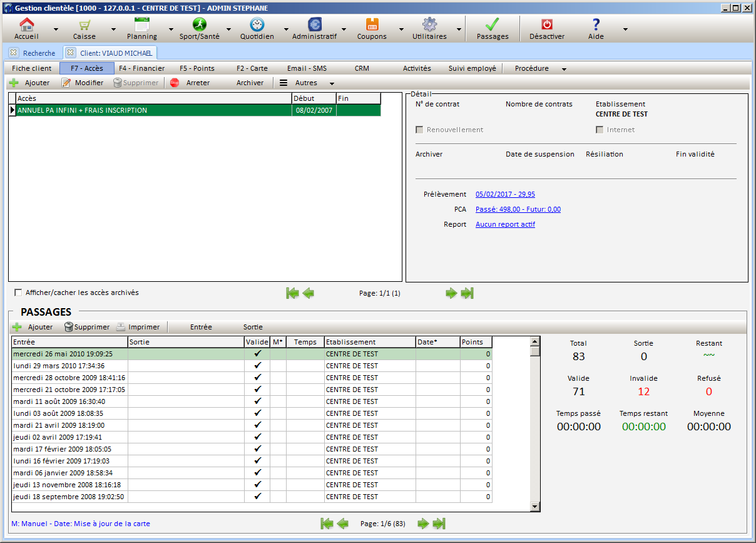This screenshot has height=543, width=756.
Task: Select the jeudi 02 avril 2009 17:19:41 row
Action: click(x=252, y=437)
